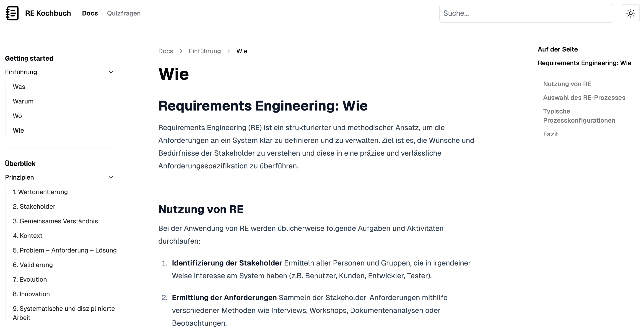This screenshot has height=335, width=644.
Task: Click the Einführung breadcrumb link
Action: click(x=205, y=51)
